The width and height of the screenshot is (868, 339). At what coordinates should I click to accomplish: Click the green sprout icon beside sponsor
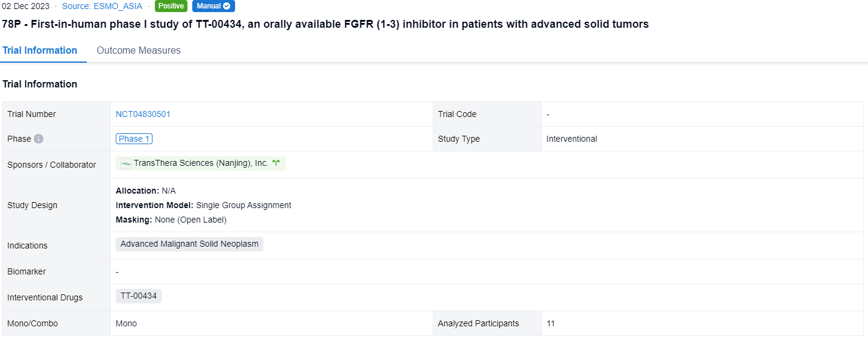(x=276, y=163)
